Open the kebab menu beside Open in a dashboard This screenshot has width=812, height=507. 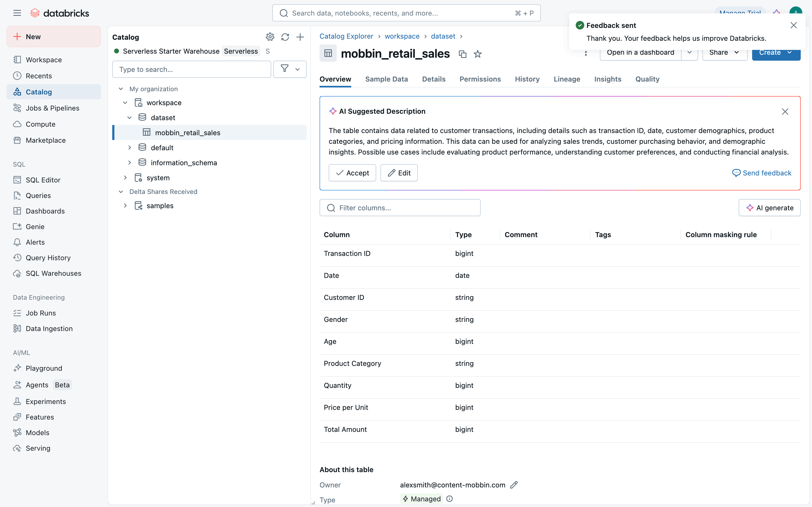pyautogui.click(x=586, y=53)
